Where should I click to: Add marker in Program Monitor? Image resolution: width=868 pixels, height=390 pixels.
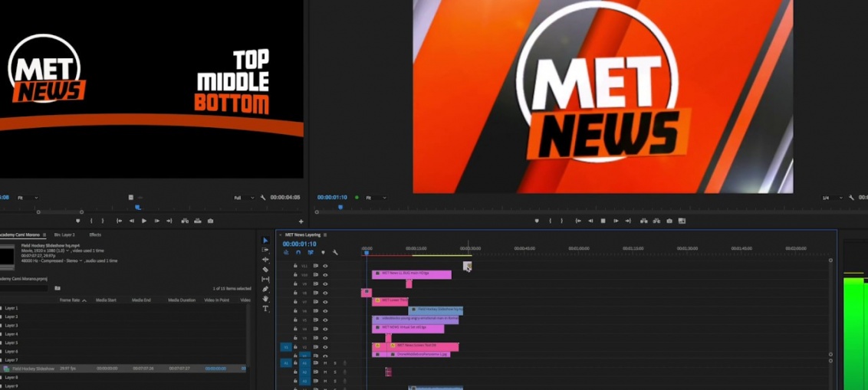click(x=537, y=221)
